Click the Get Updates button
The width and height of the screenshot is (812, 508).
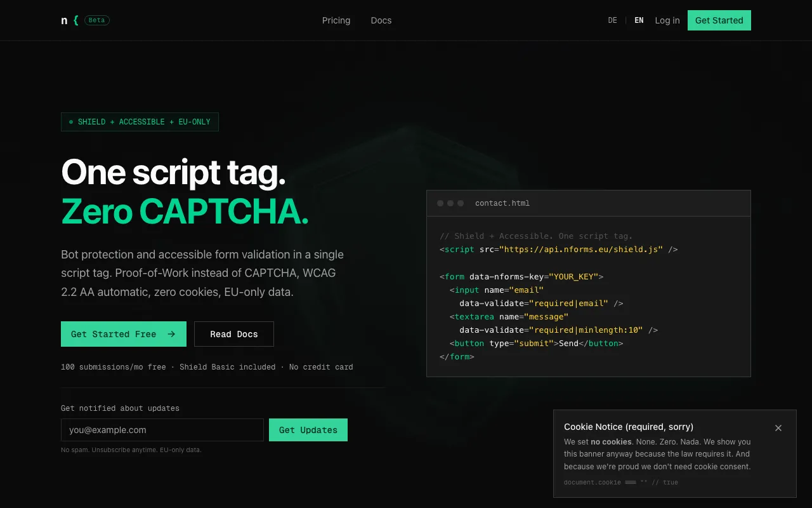(x=308, y=430)
